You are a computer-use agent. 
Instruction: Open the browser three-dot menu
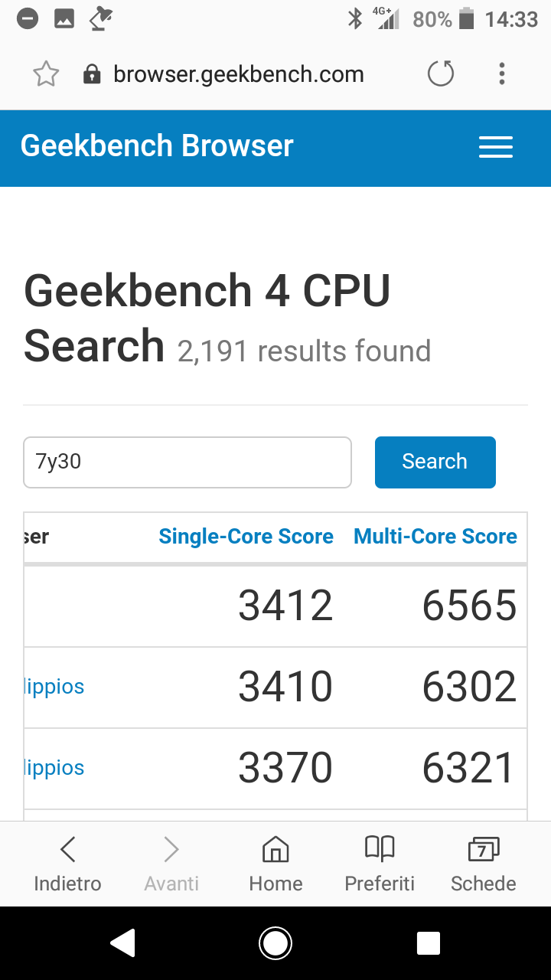502,74
